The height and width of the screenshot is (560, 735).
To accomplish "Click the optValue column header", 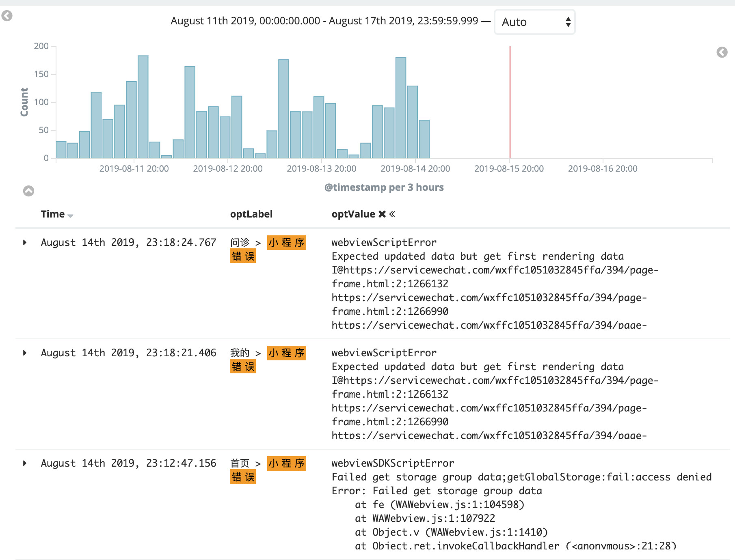I will tap(353, 214).
